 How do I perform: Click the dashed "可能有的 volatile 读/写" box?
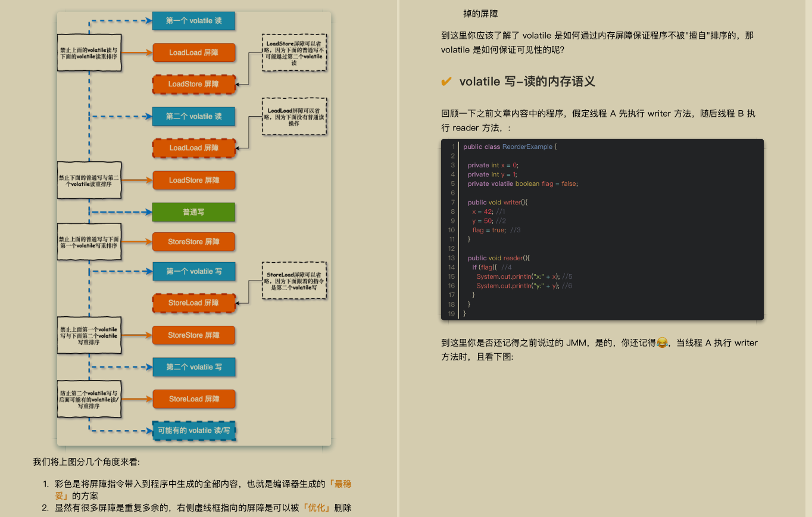pos(194,430)
